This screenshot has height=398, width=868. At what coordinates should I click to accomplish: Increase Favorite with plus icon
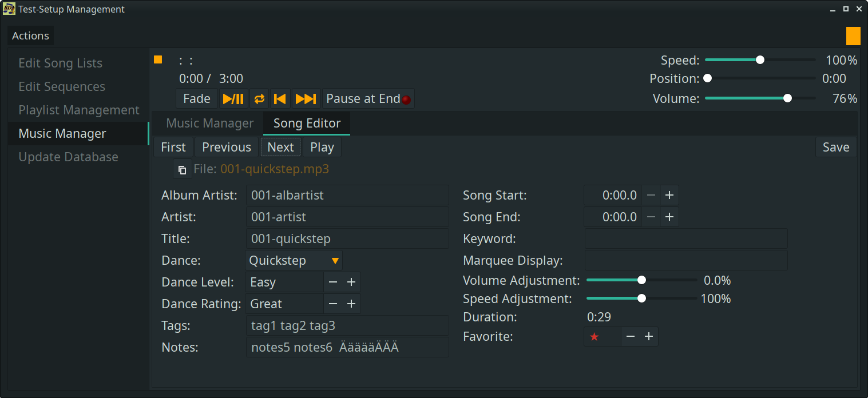click(649, 337)
